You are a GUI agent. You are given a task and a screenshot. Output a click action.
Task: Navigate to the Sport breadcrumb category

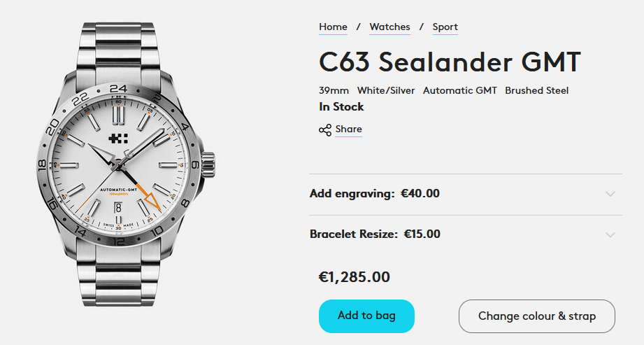pyautogui.click(x=445, y=27)
